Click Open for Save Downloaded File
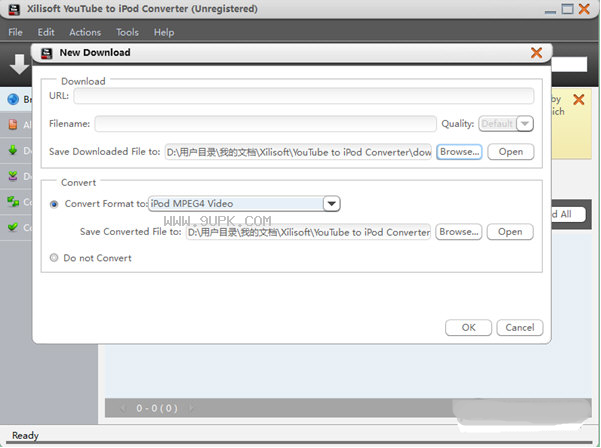 tap(511, 152)
